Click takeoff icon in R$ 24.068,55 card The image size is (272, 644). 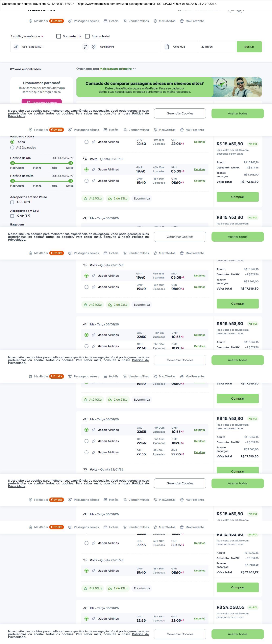point(85,608)
